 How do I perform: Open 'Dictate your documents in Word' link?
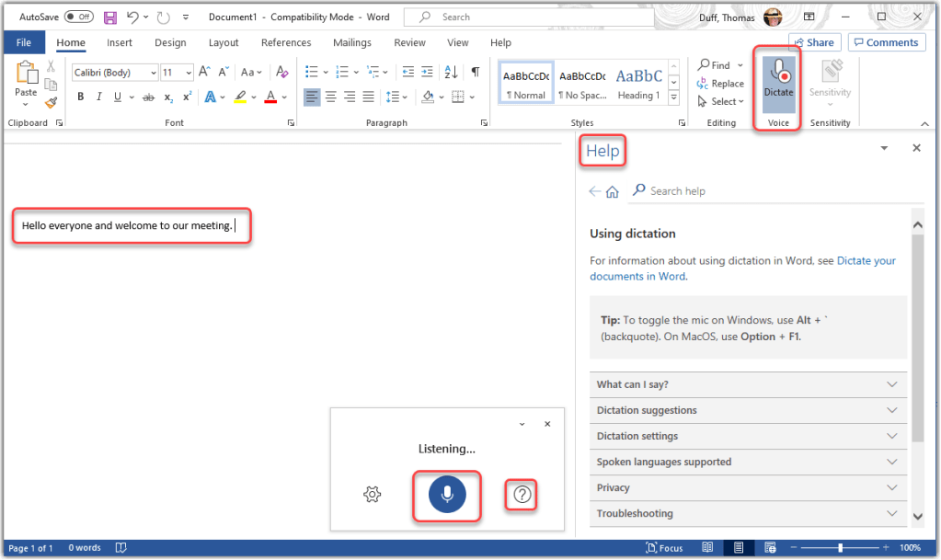click(866, 261)
